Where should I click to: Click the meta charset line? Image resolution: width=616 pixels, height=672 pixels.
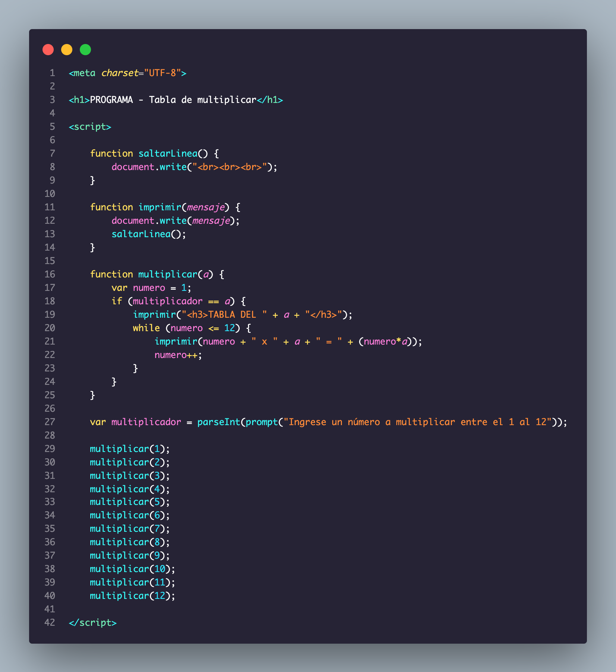click(128, 73)
